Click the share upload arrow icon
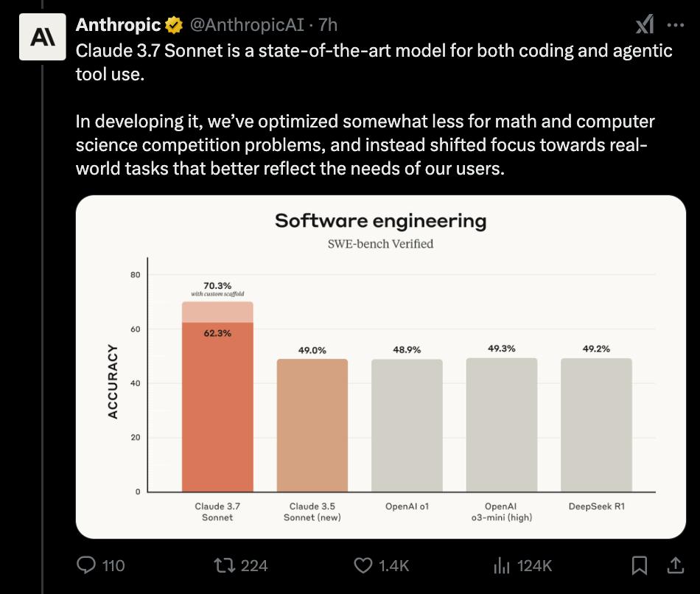The height and width of the screenshot is (594, 700). pos(674,565)
